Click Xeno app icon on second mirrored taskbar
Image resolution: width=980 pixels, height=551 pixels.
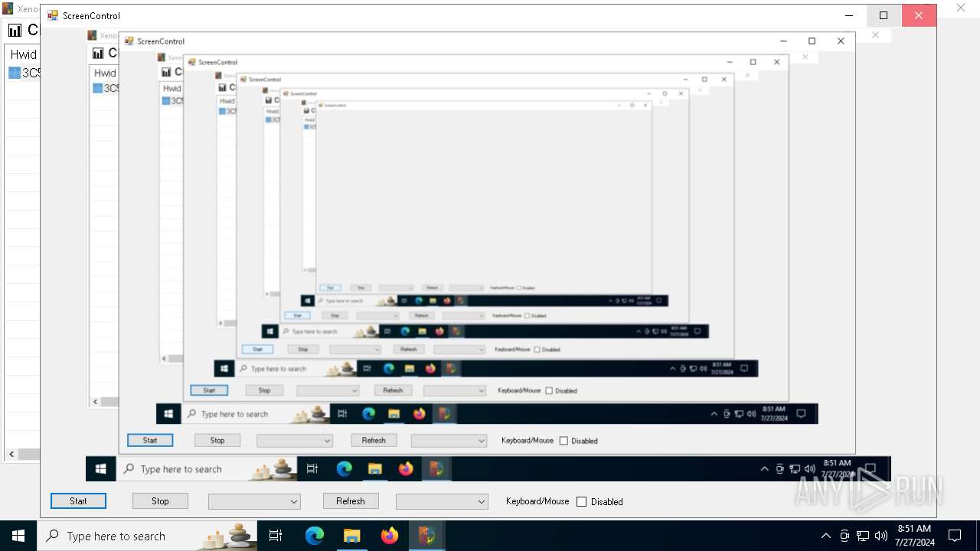tap(444, 414)
